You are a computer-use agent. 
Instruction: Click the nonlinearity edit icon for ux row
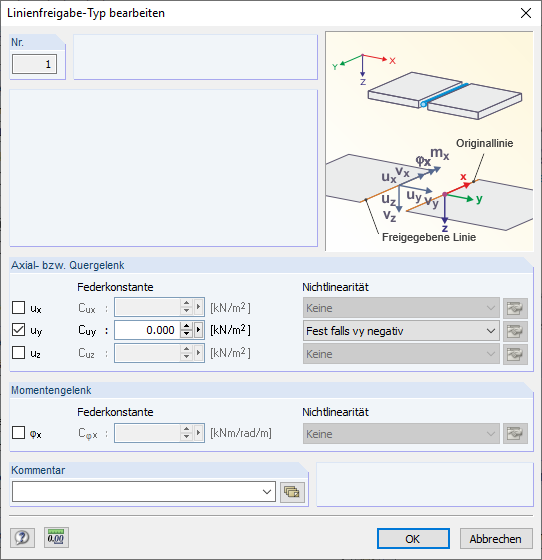[x=515, y=308]
